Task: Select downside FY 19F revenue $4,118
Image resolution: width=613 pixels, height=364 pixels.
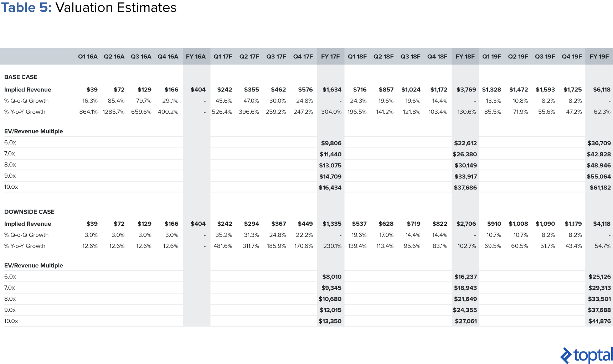Action: [x=602, y=224]
